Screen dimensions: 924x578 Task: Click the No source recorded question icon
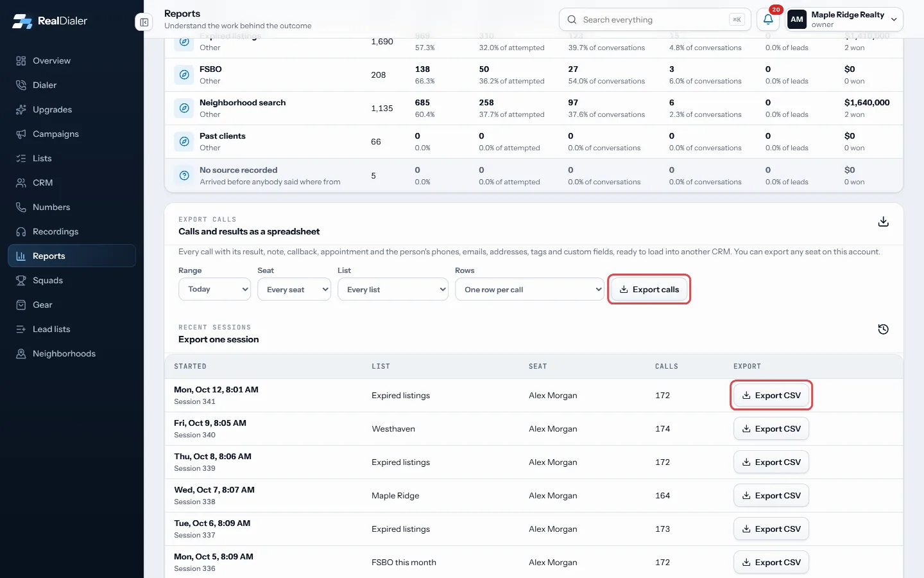pyautogui.click(x=184, y=175)
